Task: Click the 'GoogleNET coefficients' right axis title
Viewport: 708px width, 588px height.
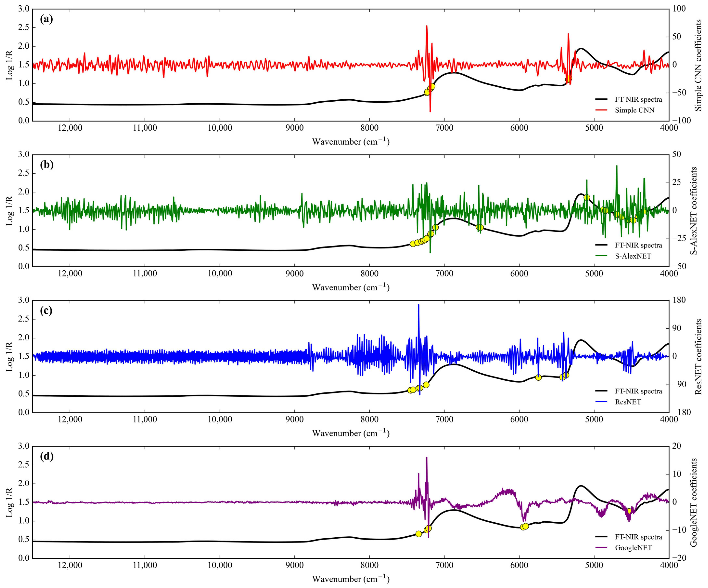Action: click(694, 502)
